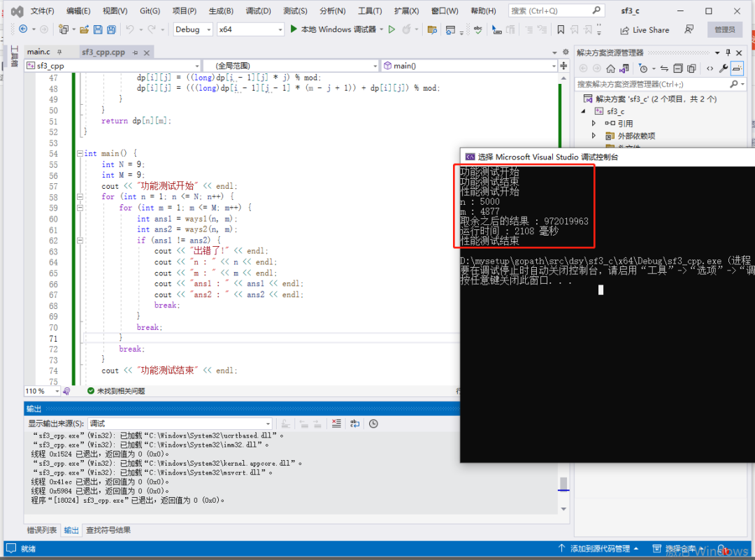Collapse the sf3_c project node
Viewport: 755px width, 560px height.
(x=584, y=111)
